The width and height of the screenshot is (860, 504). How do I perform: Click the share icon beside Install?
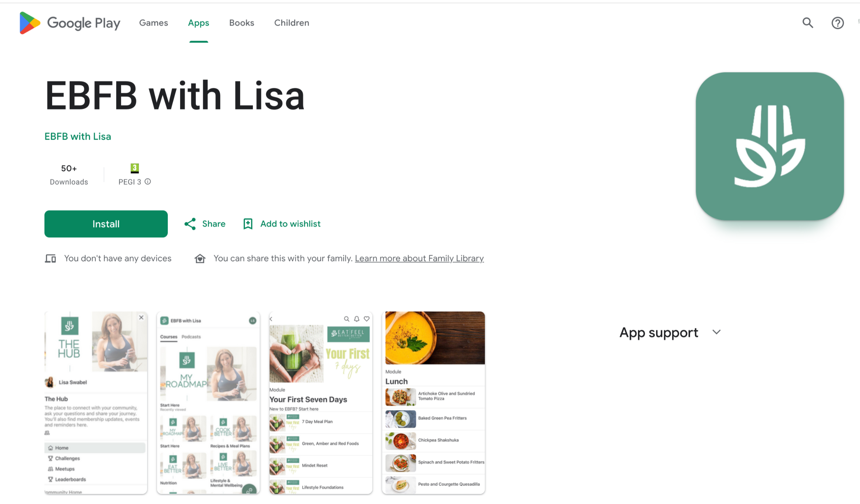pyautogui.click(x=190, y=224)
